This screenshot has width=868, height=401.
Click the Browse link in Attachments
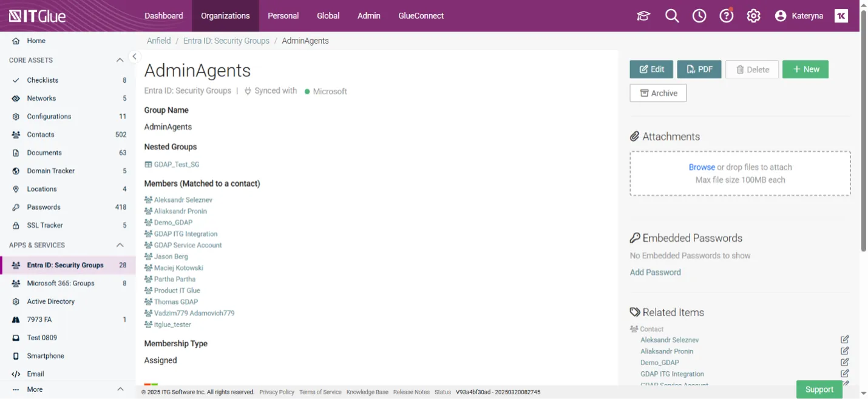click(701, 167)
